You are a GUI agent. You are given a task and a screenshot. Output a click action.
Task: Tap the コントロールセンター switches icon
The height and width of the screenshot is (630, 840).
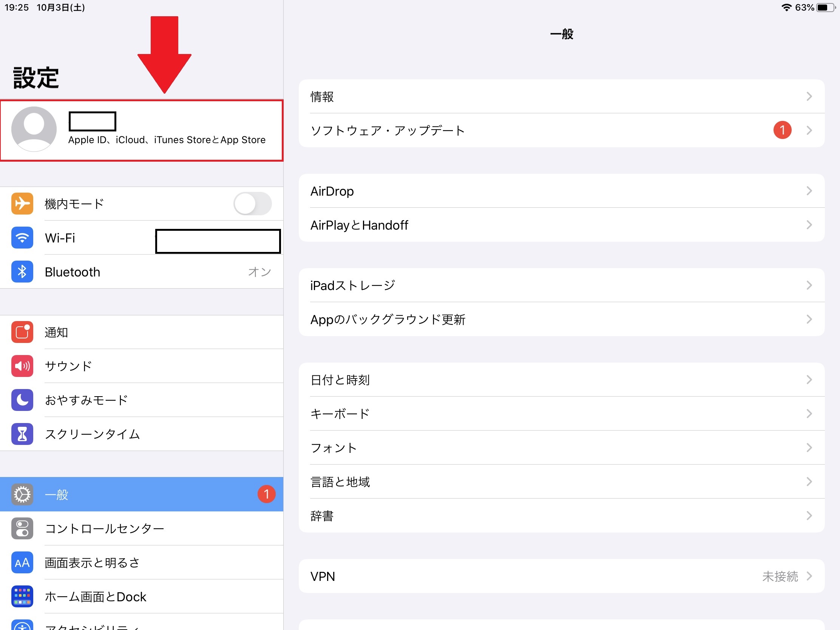pos(22,528)
